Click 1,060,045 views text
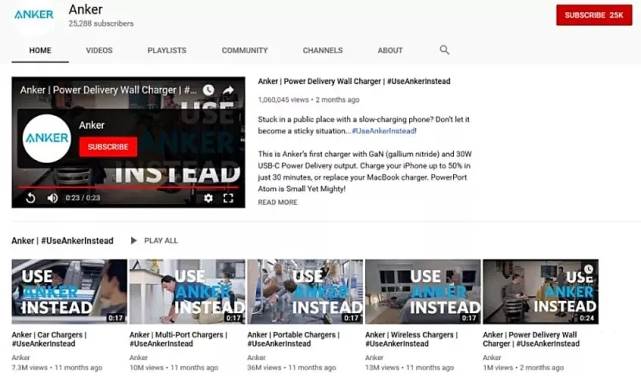This screenshot has width=641, height=376. tap(283, 100)
